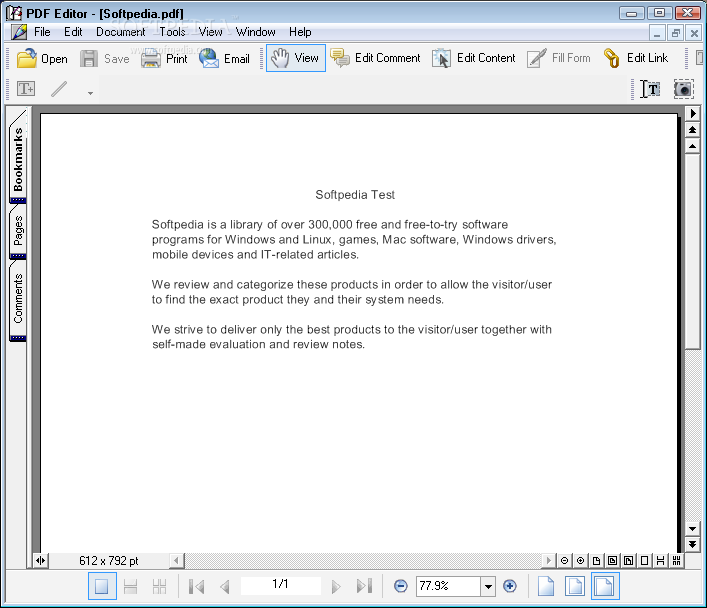Click the vertical scrollbar thumb

(x=693, y=252)
